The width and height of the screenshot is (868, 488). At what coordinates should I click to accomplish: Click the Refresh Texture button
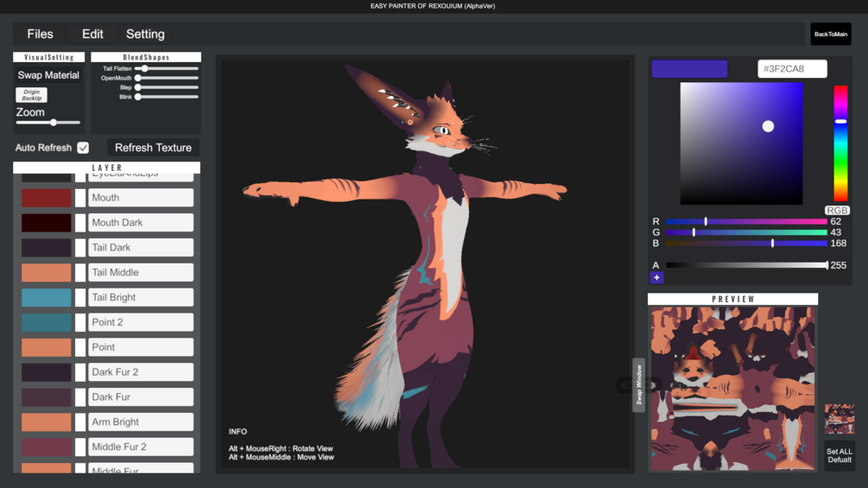click(x=154, y=148)
